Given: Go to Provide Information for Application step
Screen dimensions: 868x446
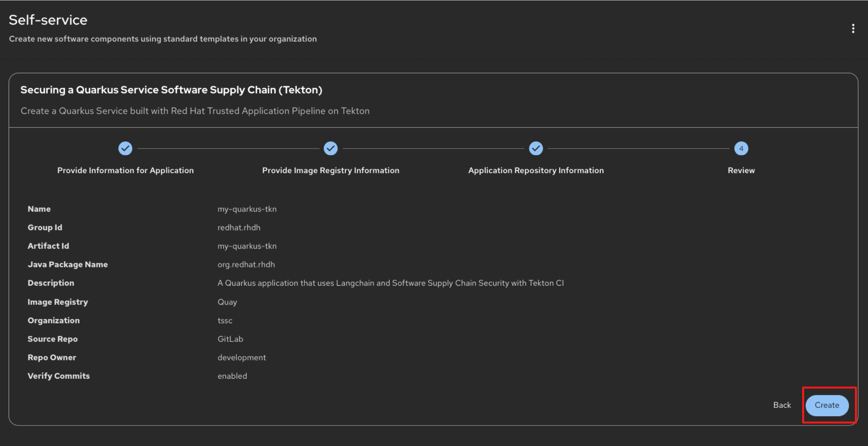Looking at the screenshot, I should point(125,170).
